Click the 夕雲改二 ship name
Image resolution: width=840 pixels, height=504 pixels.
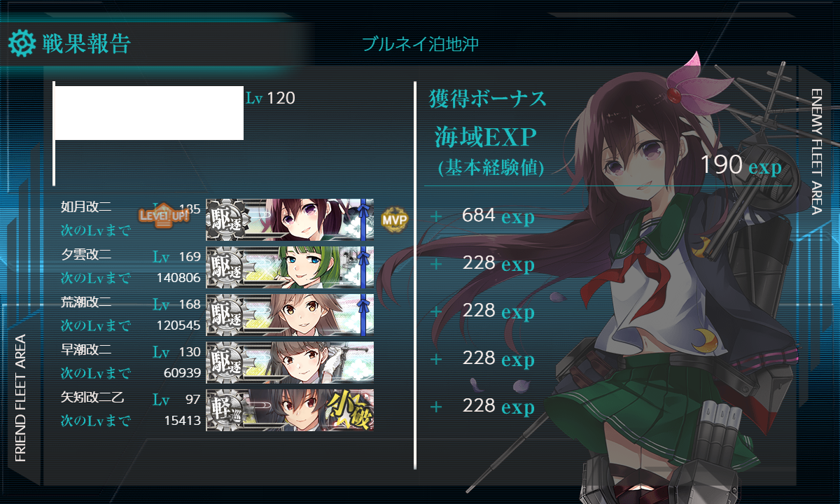point(87,256)
